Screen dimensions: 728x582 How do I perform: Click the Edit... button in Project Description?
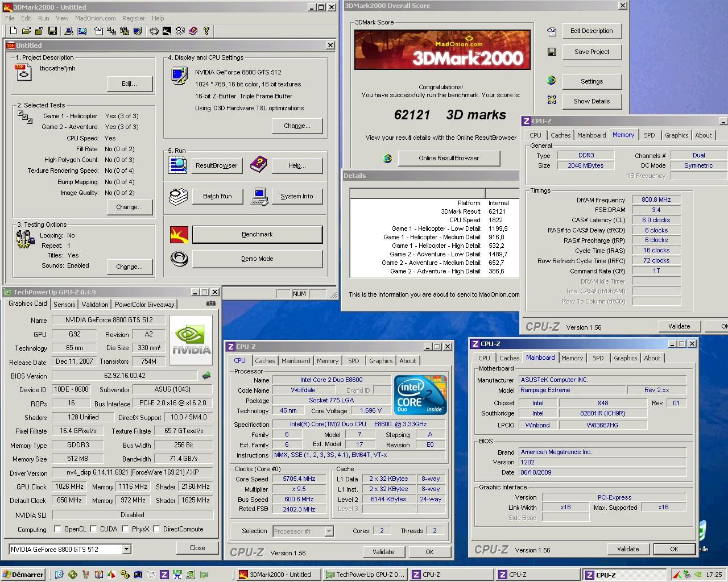click(130, 84)
